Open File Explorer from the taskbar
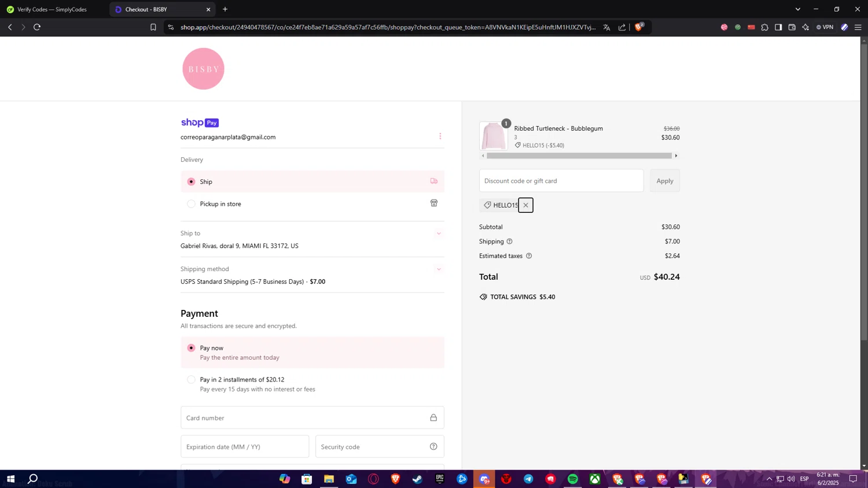Viewport: 868px width, 488px height. pyautogui.click(x=329, y=479)
